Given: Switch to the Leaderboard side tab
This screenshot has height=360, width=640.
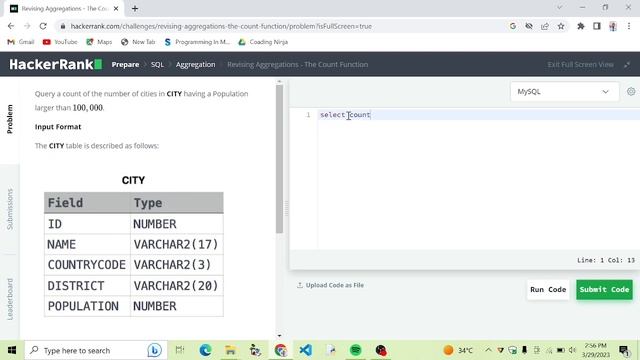Looking at the screenshot, I should (x=10, y=299).
